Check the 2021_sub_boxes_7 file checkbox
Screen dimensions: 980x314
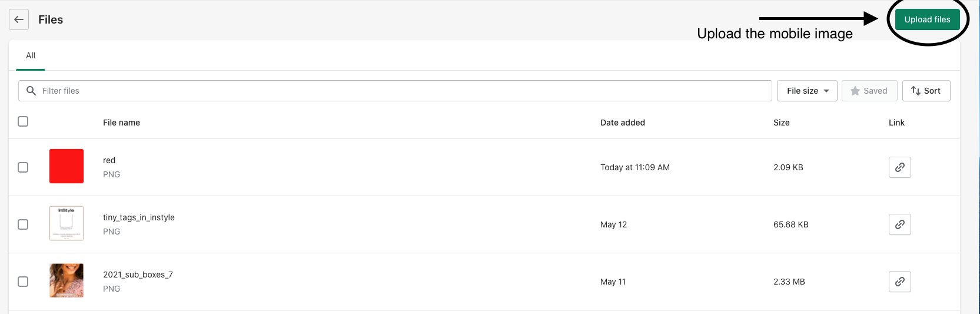(x=23, y=282)
